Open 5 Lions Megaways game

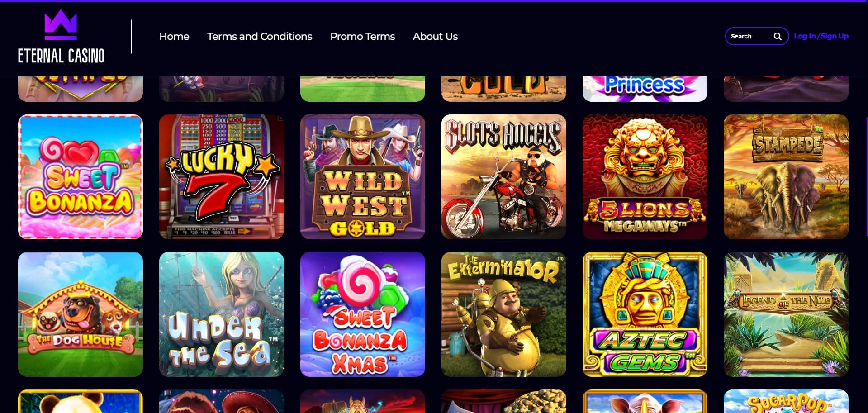coord(645,177)
